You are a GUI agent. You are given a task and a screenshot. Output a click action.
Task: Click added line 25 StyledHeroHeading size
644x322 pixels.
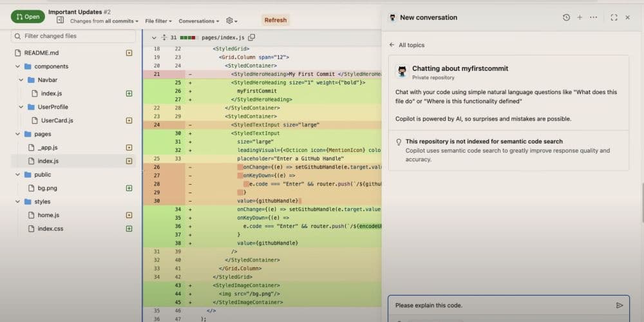pos(263,82)
